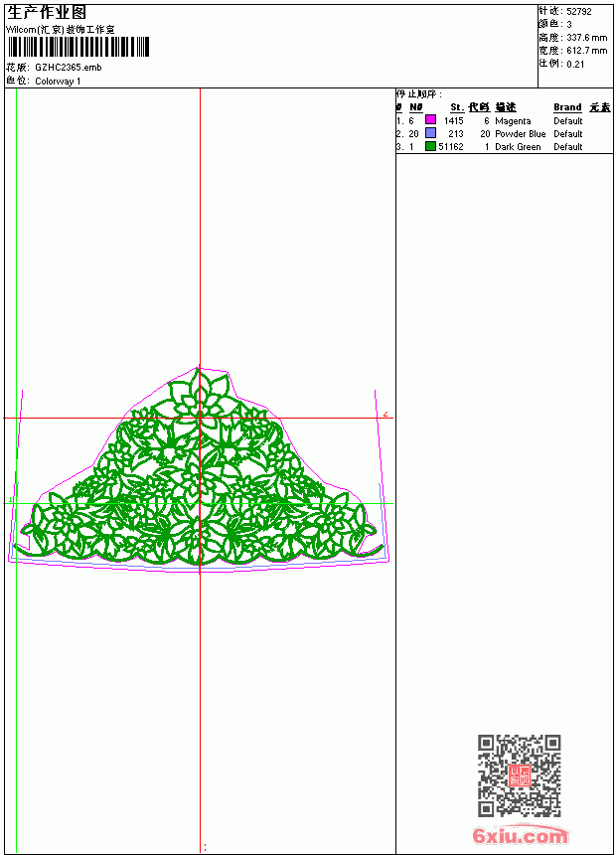Select the Dark Green thread row
This screenshot has width=616, height=855.
click(x=505, y=147)
